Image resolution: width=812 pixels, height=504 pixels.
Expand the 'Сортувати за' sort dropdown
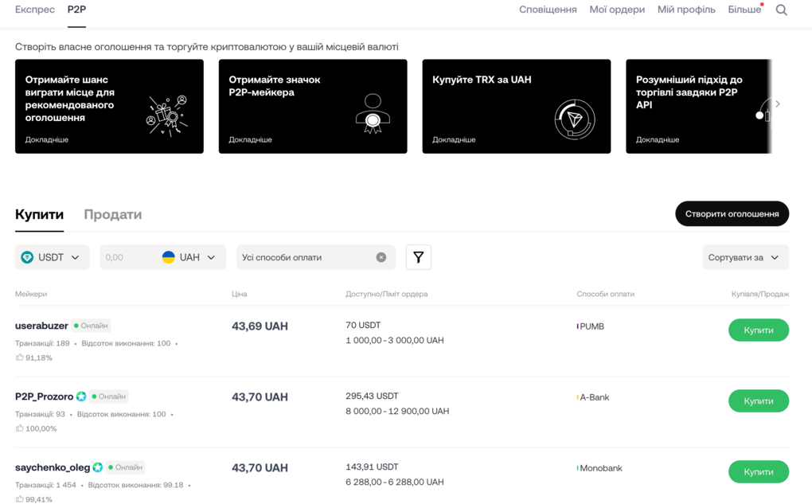click(x=745, y=257)
